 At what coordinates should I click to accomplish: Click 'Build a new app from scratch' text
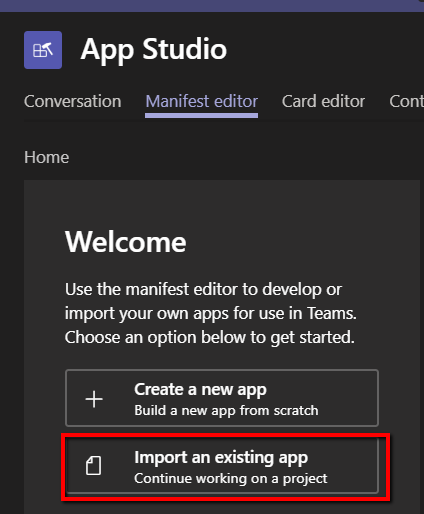click(x=226, y=411)
